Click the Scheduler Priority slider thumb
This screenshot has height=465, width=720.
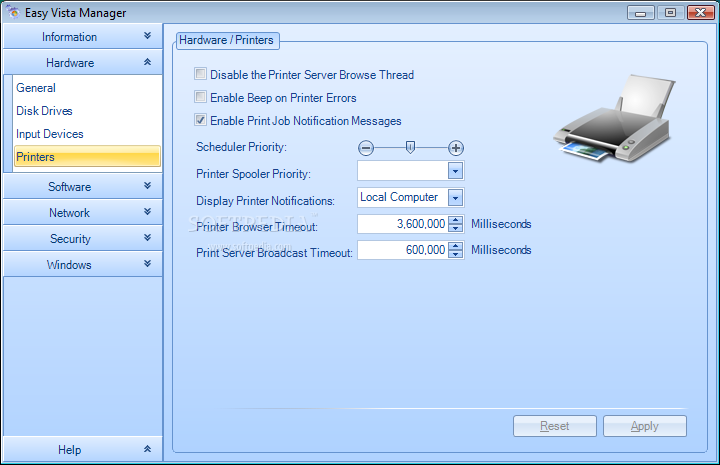411,147
